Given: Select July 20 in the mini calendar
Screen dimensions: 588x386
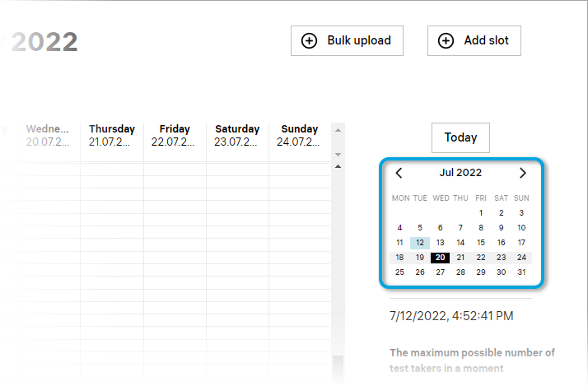Looking at the screenshot, I should pyautogui.click(x=441, y=258).
